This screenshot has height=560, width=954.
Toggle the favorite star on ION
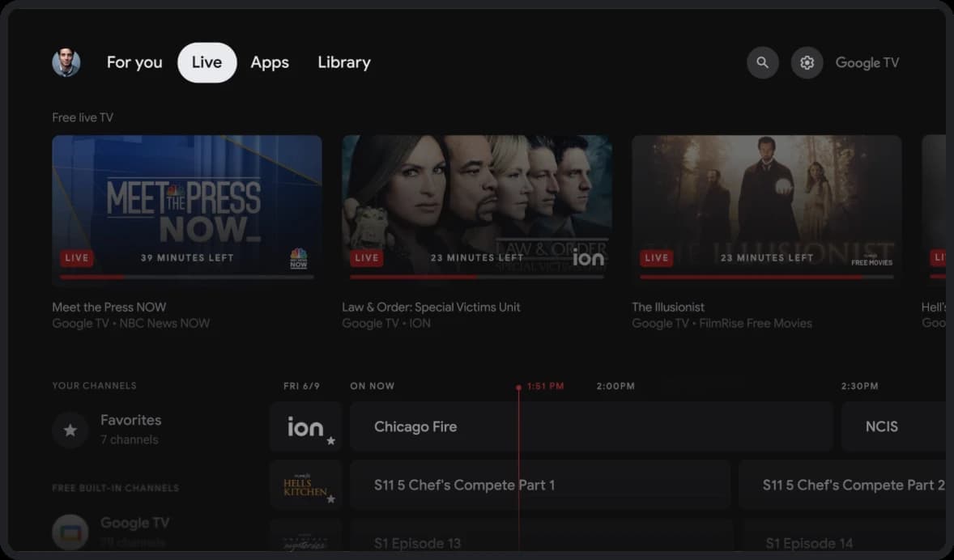coord(332,441)
